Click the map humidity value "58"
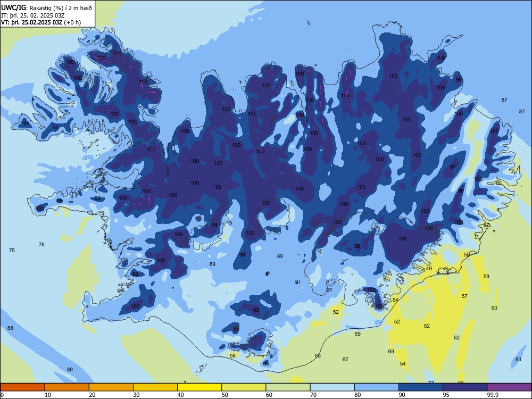Viewport: 532px width, 399px height. point(232,355)
